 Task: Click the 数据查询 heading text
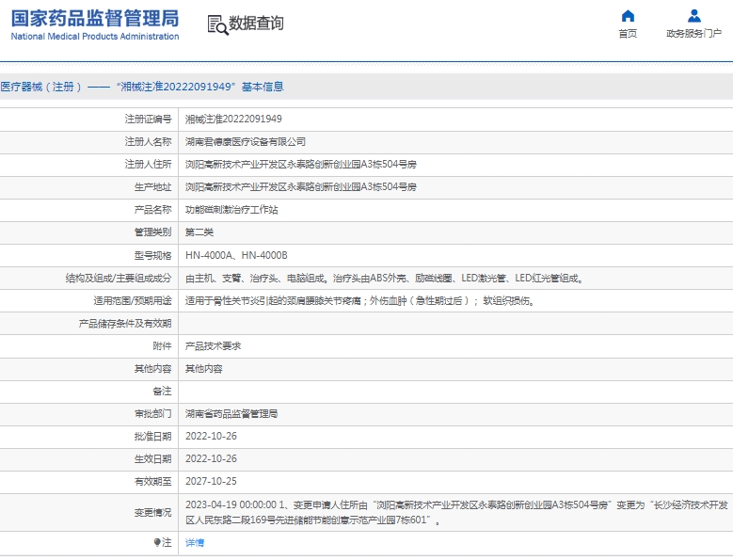click(256, 24)
